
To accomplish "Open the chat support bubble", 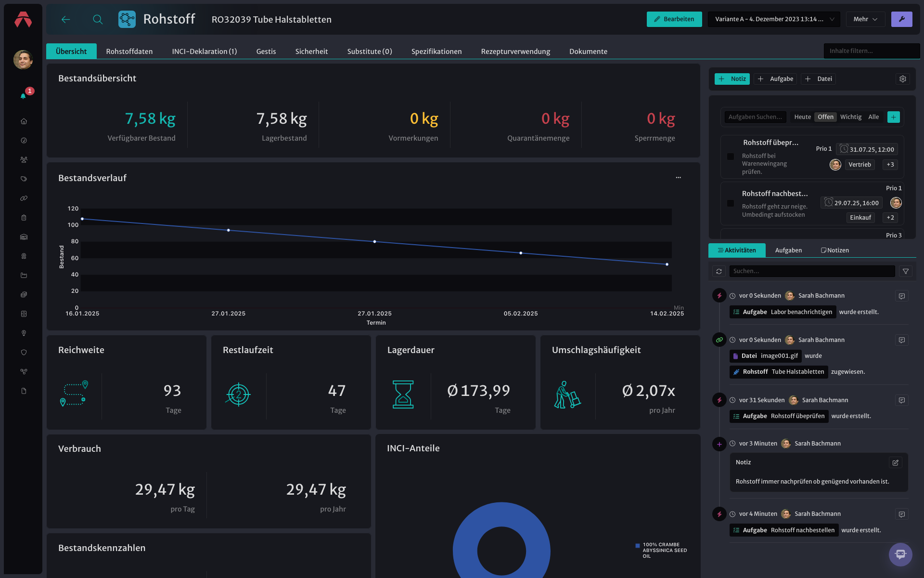I will click(x=900, y=554).
